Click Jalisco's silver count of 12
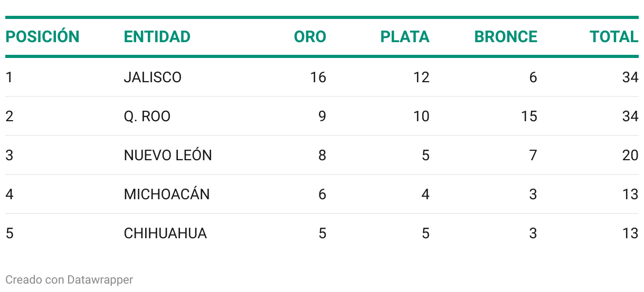This screenshot has height=292, width=644. coord(421,77)
